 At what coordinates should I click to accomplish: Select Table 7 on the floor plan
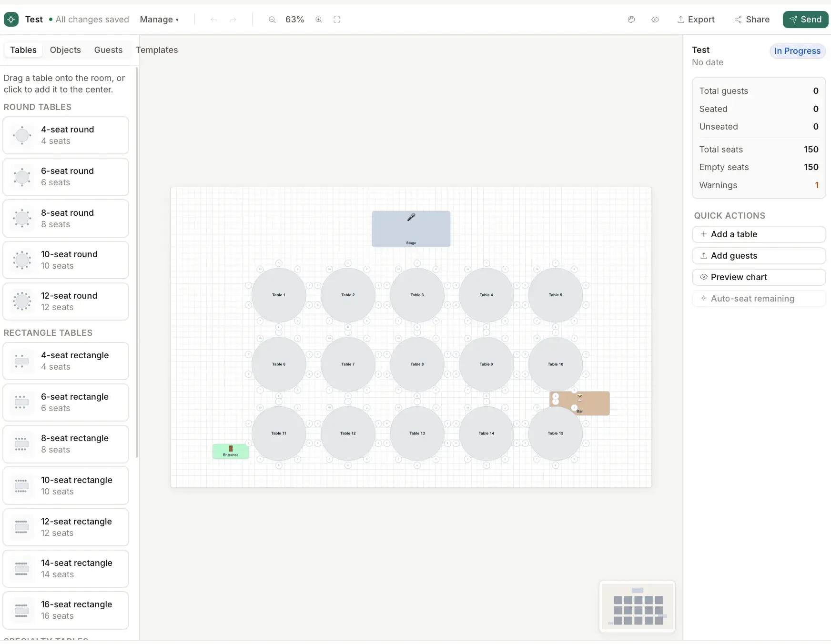tap(348, 364)
